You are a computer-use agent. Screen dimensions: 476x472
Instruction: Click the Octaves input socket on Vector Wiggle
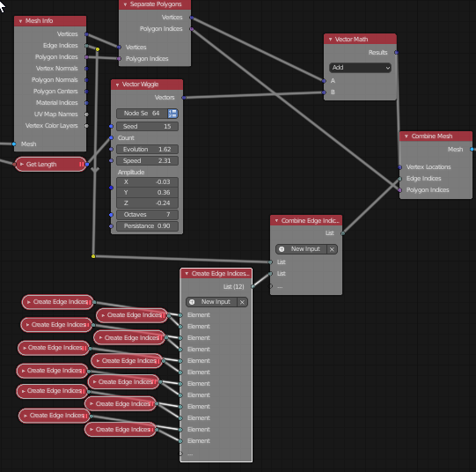(x=111, y=215)
